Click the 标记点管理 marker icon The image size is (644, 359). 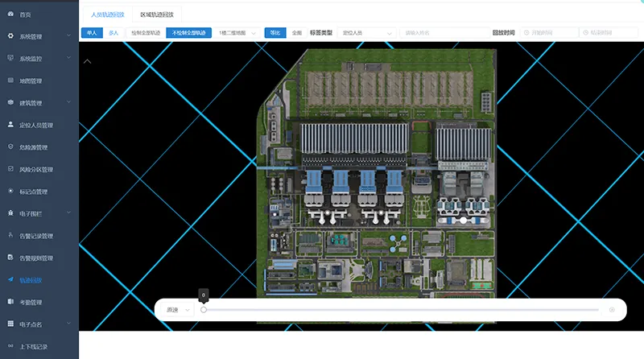pyautogui.click(x=10, y=191)
